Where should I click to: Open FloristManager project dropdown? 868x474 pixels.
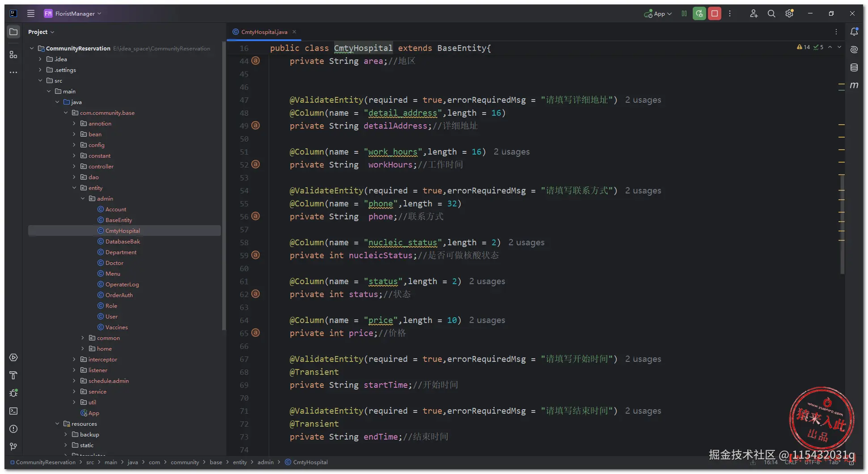73,13
